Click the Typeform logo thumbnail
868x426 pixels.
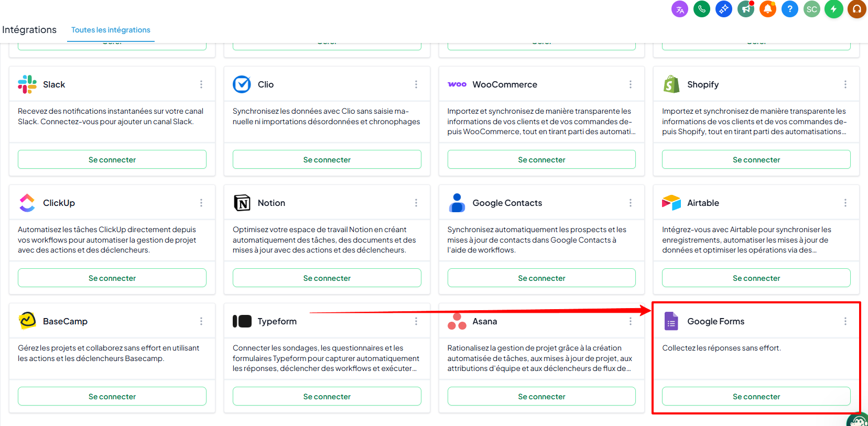pos(242,321)
